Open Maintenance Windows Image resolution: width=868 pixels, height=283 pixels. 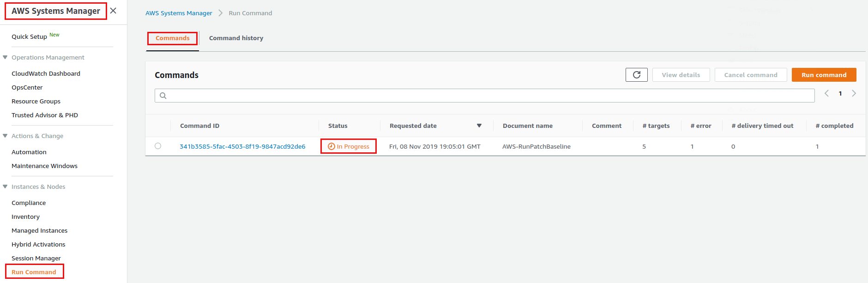[44, 166]
